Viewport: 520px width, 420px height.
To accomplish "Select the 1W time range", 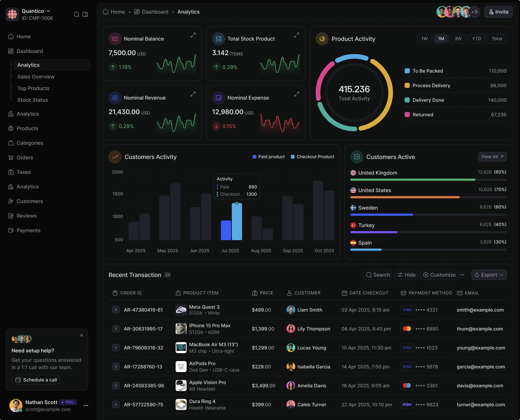I will [424, 39].
